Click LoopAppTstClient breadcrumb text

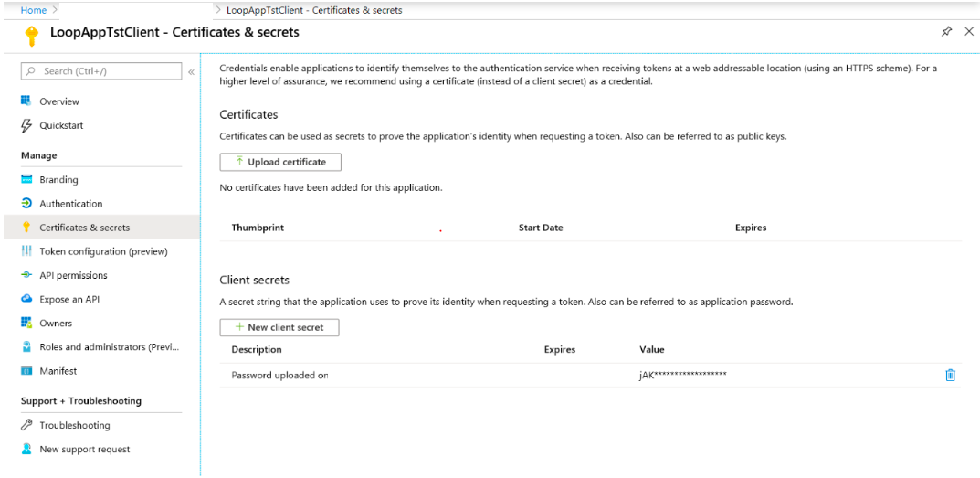coord(314,10)
